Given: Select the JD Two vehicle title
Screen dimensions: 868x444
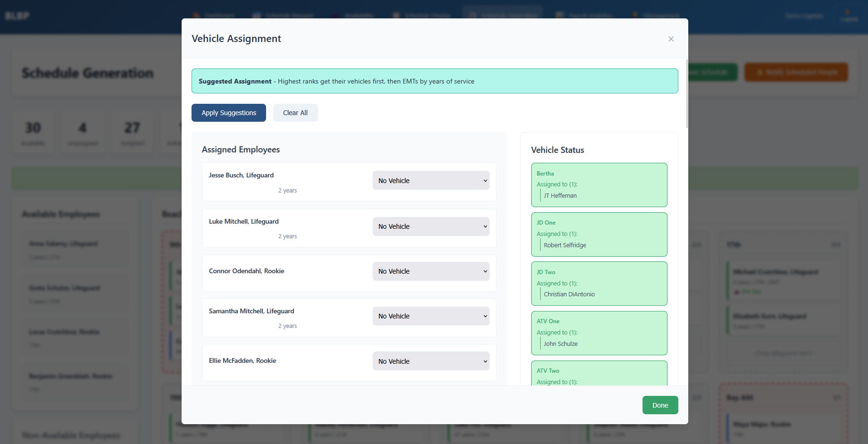Looking at the screenshot, I should pyautogui.click(x=546, y=272).
